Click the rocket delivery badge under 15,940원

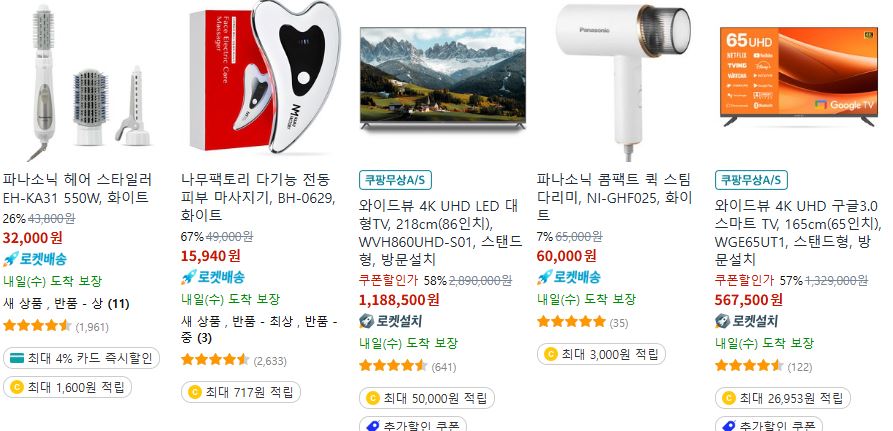[213, 277]
